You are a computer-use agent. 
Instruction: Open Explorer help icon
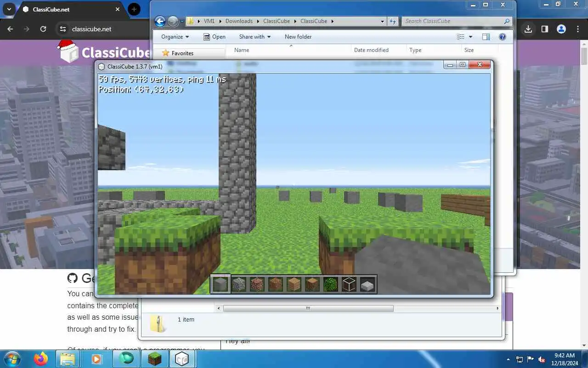[502, 37]
